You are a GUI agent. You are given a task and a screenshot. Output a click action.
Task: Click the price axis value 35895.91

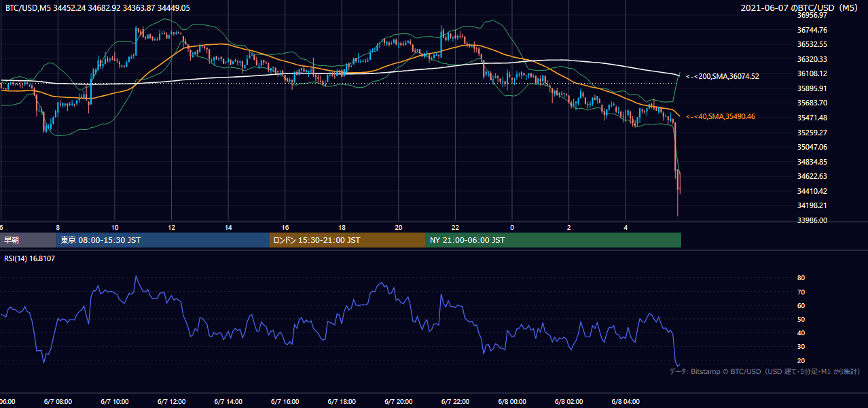[812, 88]
